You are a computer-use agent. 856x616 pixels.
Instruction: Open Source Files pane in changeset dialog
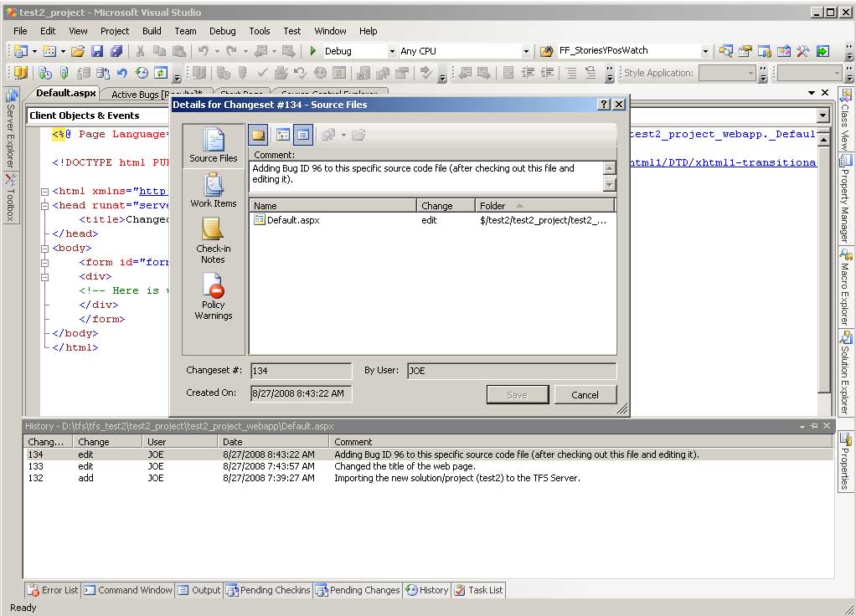pyautogui.click(x=214, y=146)
